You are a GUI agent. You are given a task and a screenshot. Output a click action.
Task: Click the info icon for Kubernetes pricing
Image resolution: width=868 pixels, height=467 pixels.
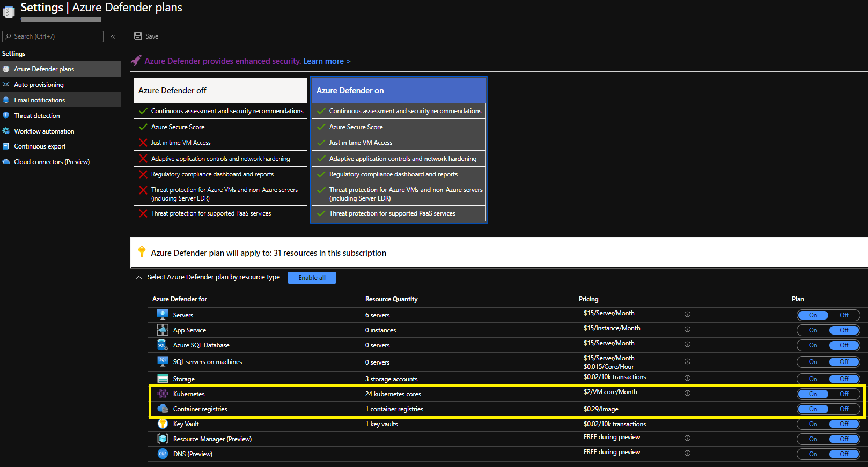coord(687,393)
